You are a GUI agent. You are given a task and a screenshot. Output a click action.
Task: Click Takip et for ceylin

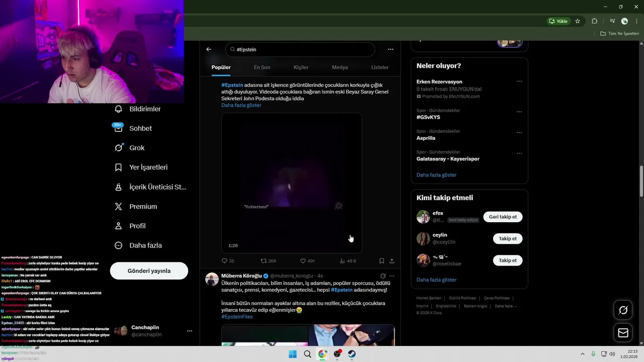508,239
